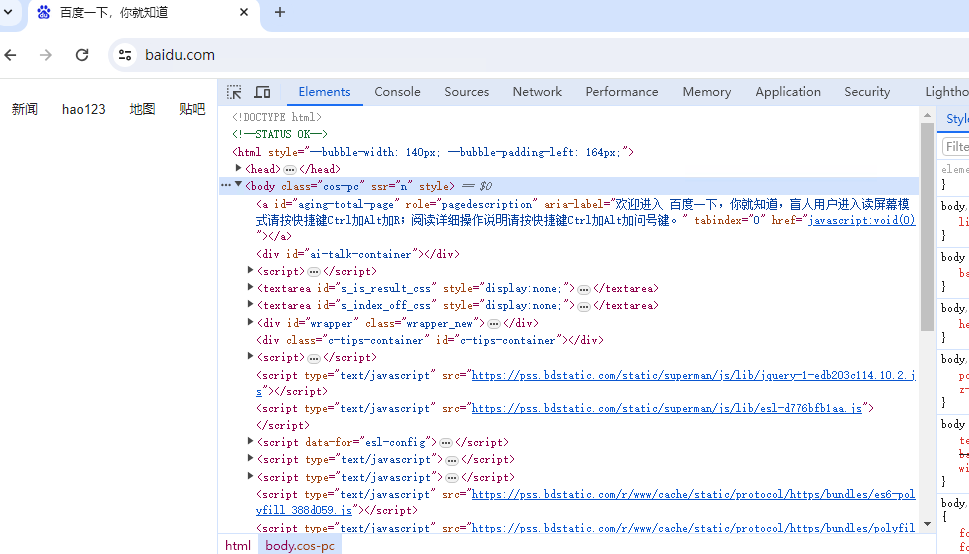Switch to the Console tab
The width and height of the screenshot is (969, 554).
coord(397,92)
